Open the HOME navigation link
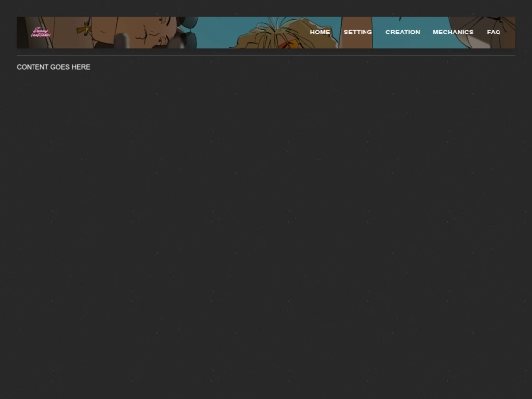Viewport: 532px width, 399px height. click(x=320, y=33)
